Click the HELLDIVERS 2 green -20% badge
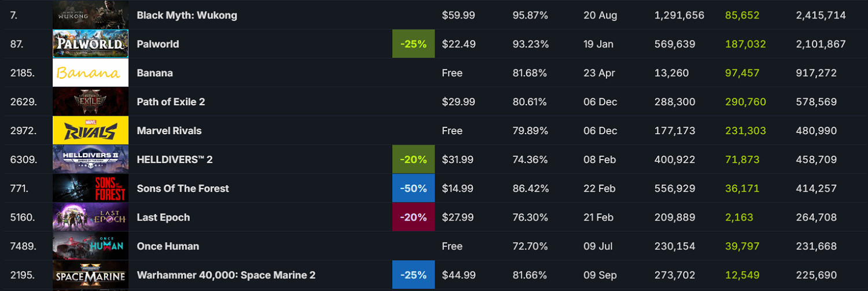Screen dimensions: 868x291 click(413, 160)
